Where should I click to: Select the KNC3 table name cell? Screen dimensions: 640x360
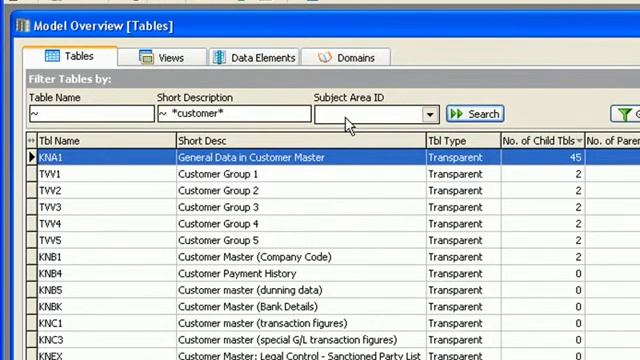[x=107, y=340]
